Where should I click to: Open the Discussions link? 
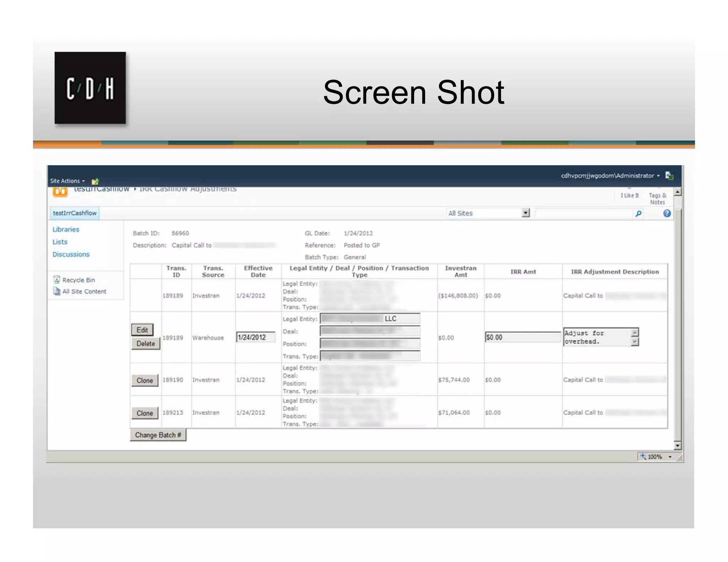tap(71, 254)
